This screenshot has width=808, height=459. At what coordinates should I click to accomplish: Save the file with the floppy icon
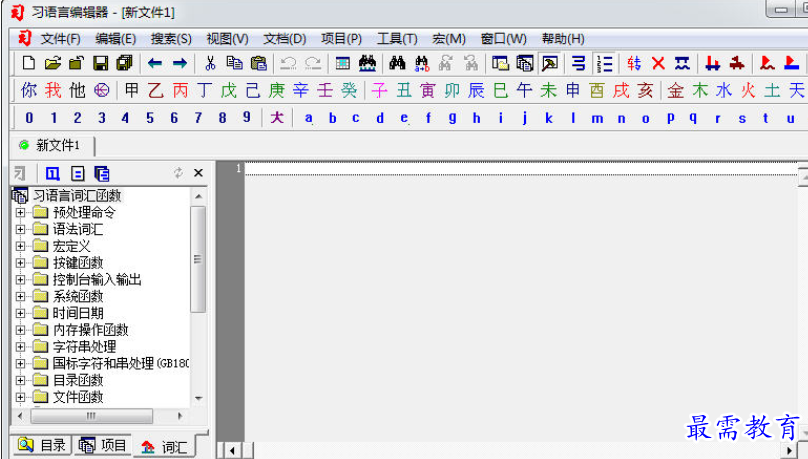(100, 63)
